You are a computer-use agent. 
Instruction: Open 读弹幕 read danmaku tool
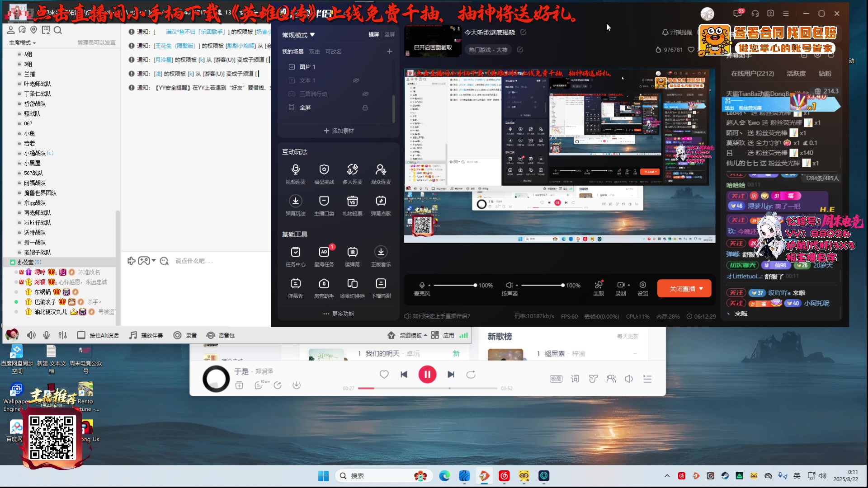tap(353, 256)
